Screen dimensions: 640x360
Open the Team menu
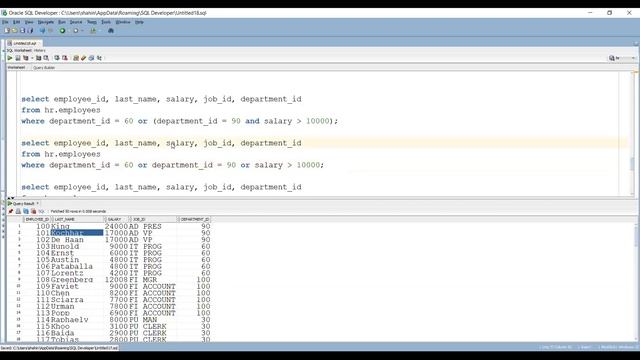(92, 22)
